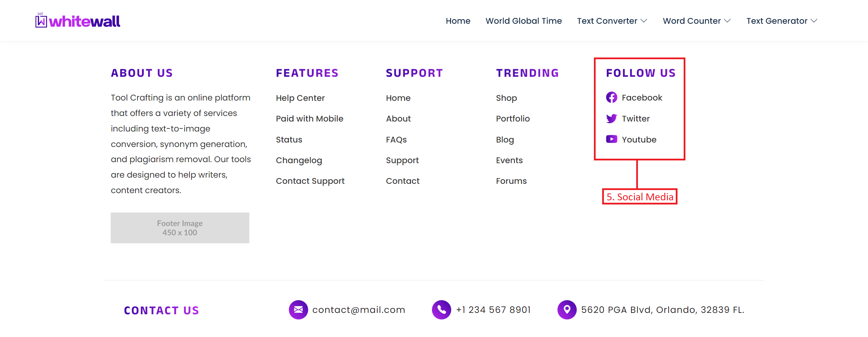Open the FAQs link
This screenshot has width=868, height=337.
(396, 140)
